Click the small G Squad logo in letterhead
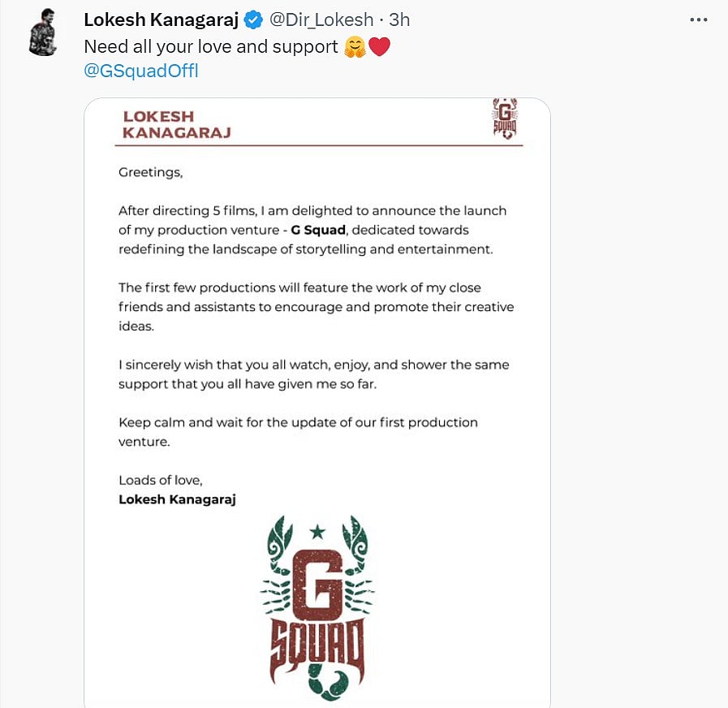 (505, 119)
